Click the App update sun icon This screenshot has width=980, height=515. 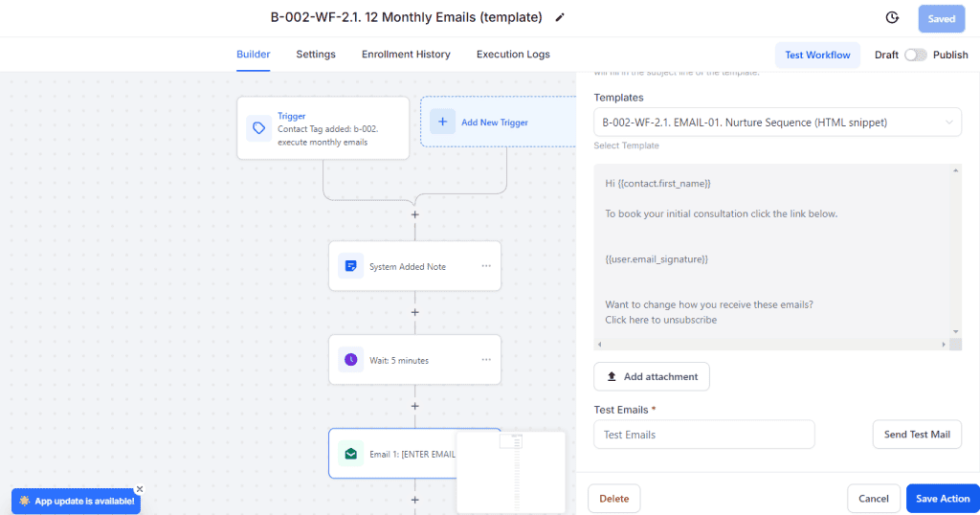(24, 501)
